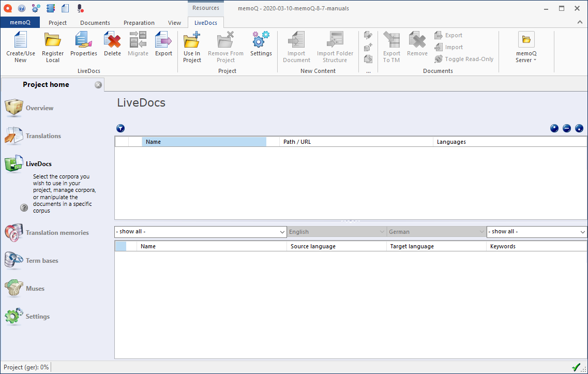
Task: Sort by the Source language column
Action: tap(336, 246)
